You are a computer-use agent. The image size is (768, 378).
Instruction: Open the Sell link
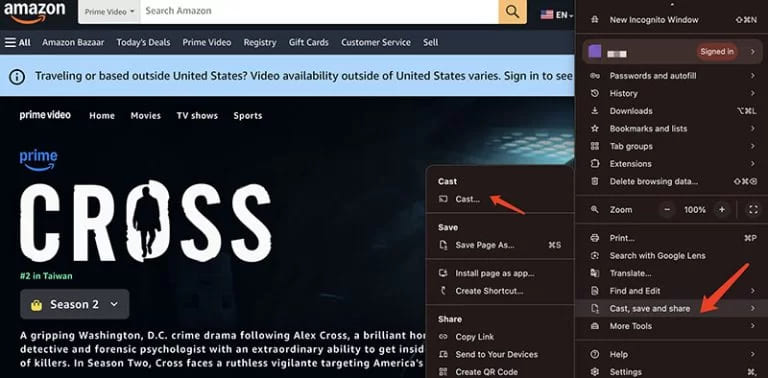(431, 43)
